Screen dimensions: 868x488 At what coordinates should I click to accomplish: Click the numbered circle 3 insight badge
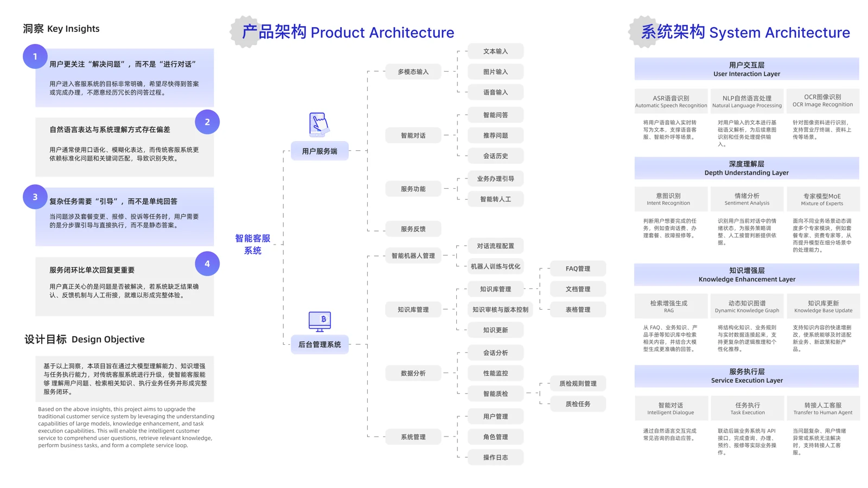[x=35, y=197]
